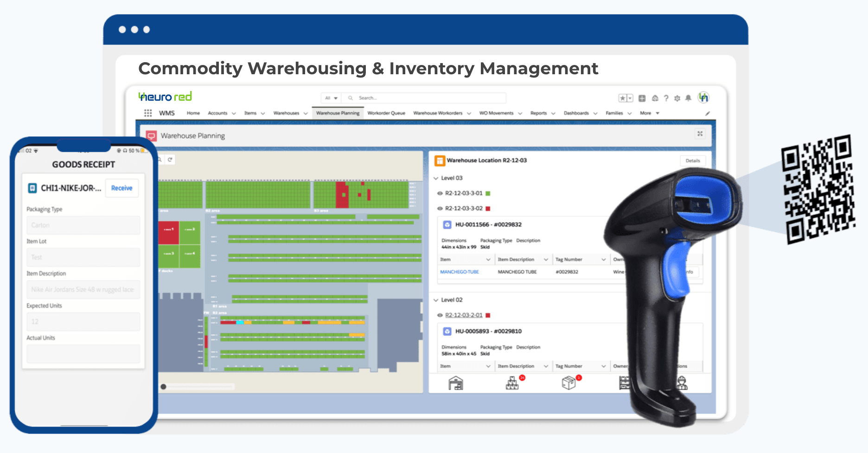Open the MANCHEGO-TUBE item link
868x453 pixels.
click(460, 272)
